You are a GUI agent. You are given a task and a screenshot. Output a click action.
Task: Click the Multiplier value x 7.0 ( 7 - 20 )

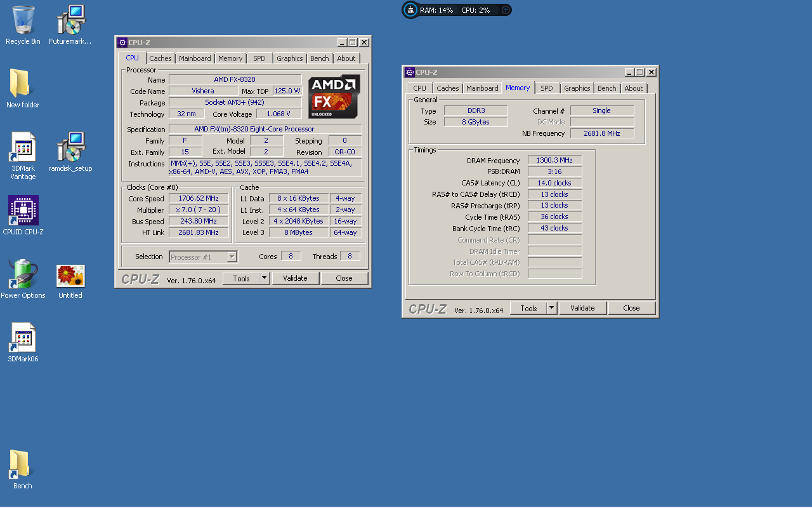199,210
